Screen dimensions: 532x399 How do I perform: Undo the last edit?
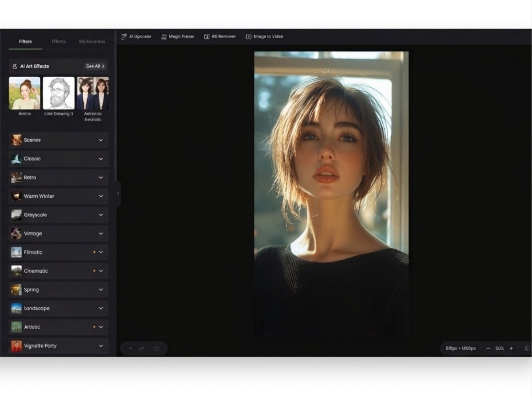point(131,348)
